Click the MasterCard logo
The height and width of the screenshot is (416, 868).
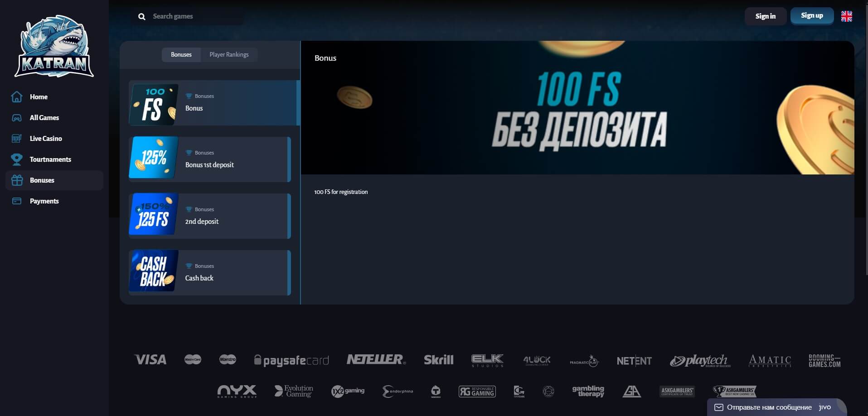(193, 360)
